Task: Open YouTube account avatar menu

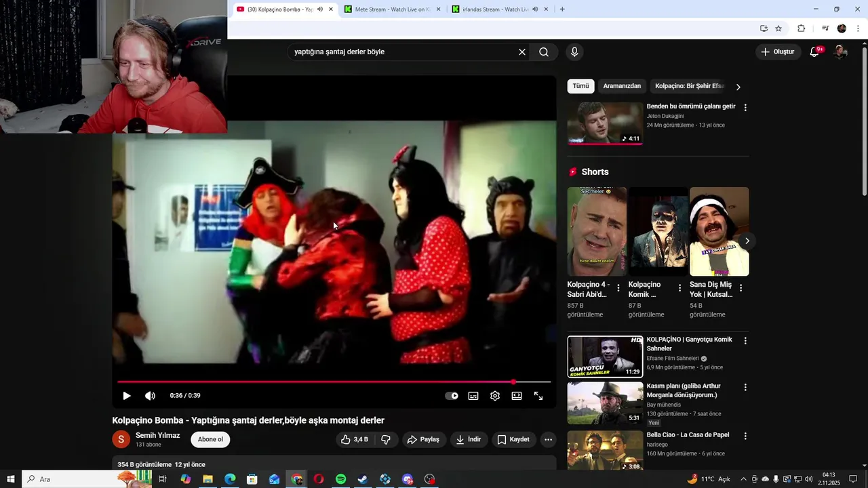Action: (840, 52)
